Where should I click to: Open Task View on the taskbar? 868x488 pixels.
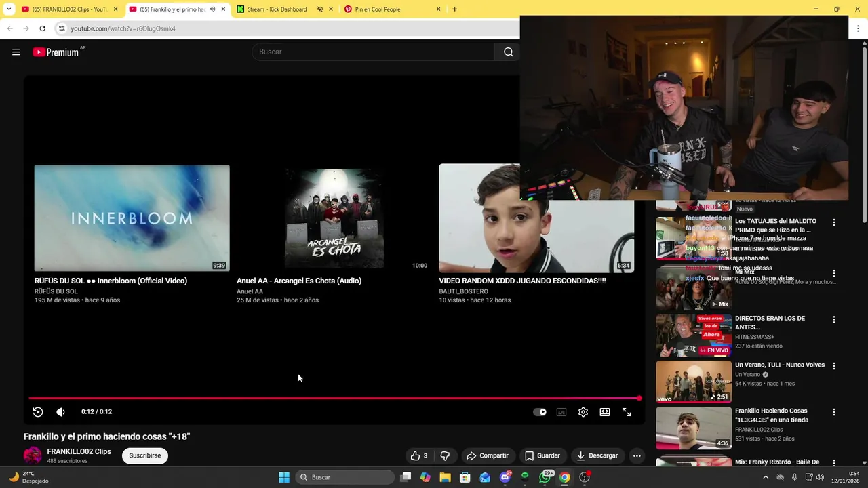[x=406, y=477]
